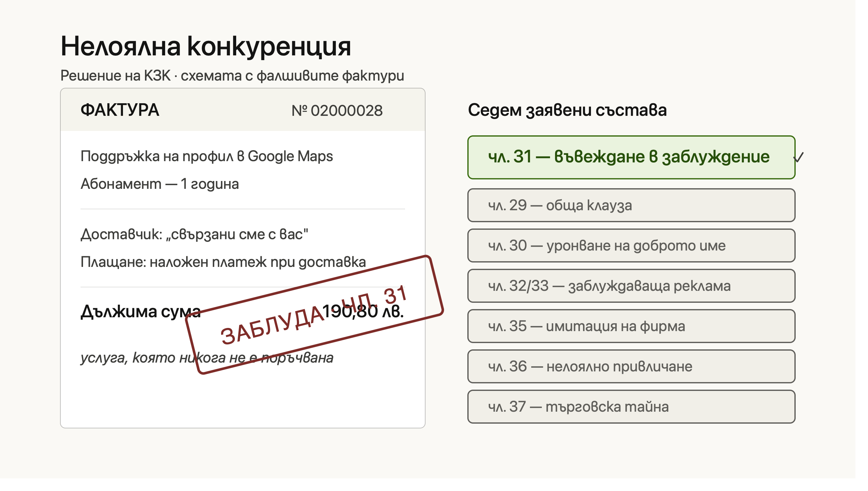Choose чл. 30 — уронване на доброто име

click(x=631, y=245)
